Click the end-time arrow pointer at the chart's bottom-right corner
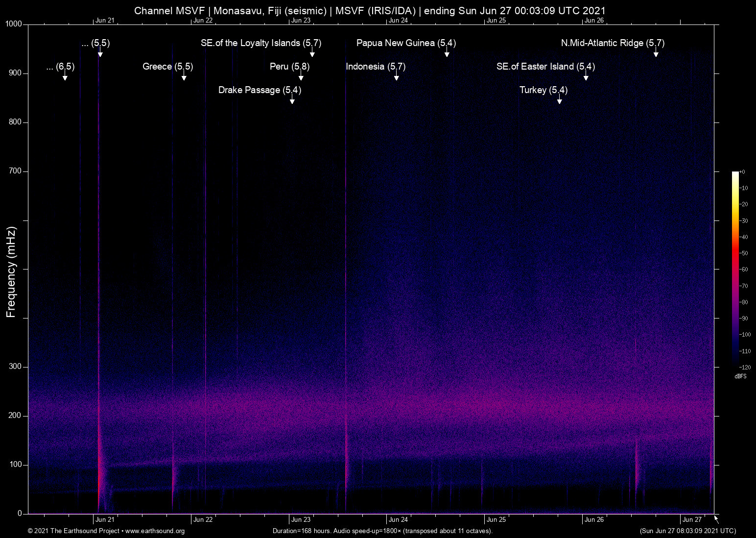756x538 pixels. 716,519
